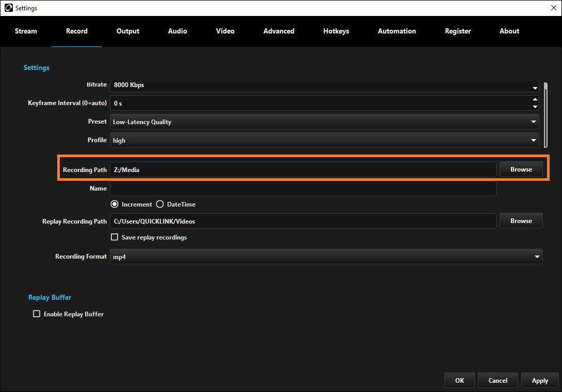Open the Advanced tab

click(279, 31)
